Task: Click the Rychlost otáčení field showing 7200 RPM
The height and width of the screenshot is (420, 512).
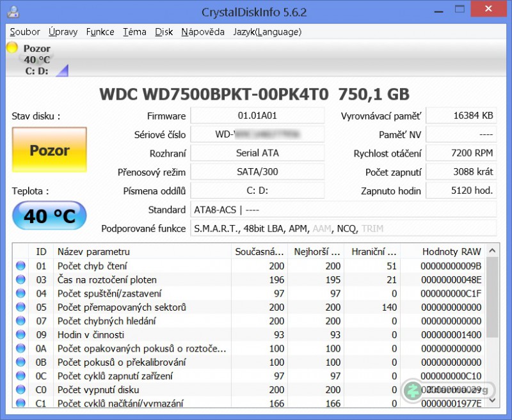Action: [461, 153]
